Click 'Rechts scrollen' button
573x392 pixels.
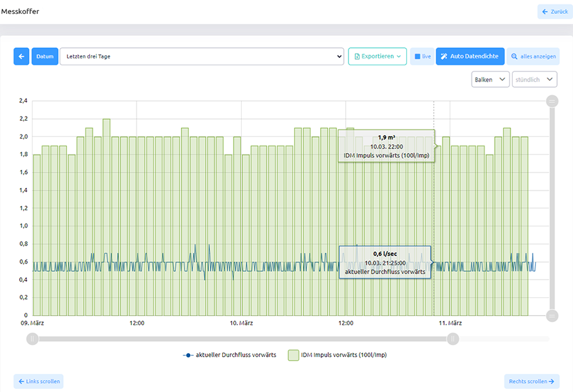tap(531, 382)
